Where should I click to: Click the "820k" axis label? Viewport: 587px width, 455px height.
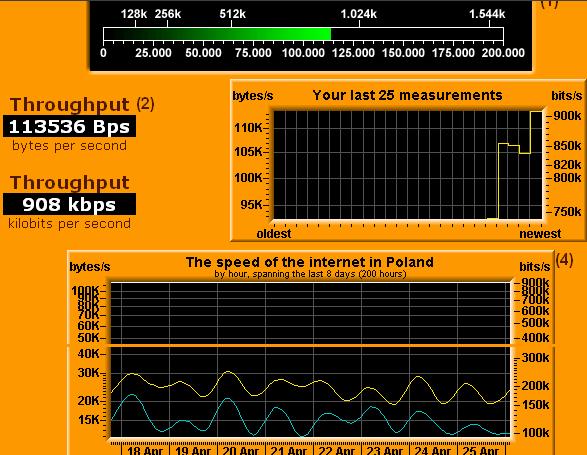click(567, 164)
